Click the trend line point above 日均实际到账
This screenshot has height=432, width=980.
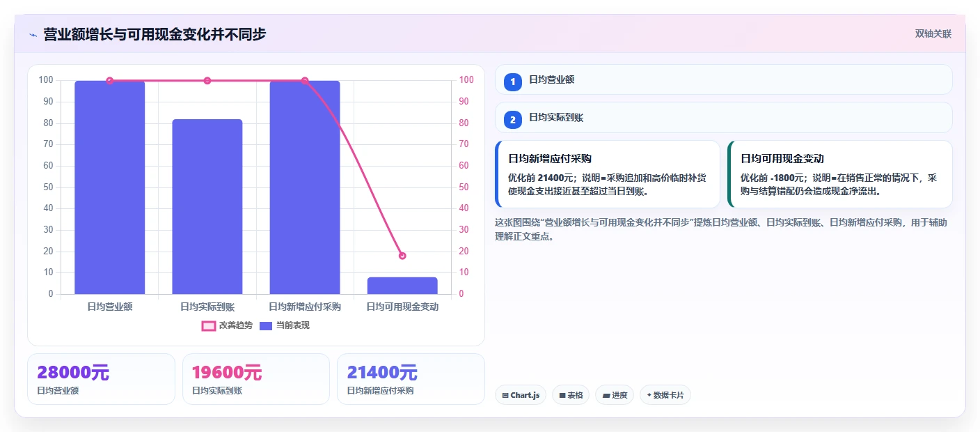(207, 81)
